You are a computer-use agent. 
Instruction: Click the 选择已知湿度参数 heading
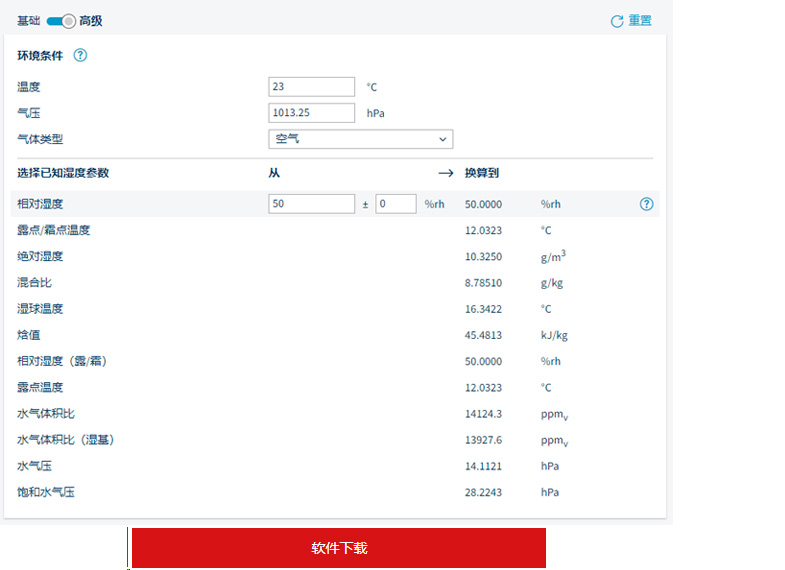tap(63, 173)
